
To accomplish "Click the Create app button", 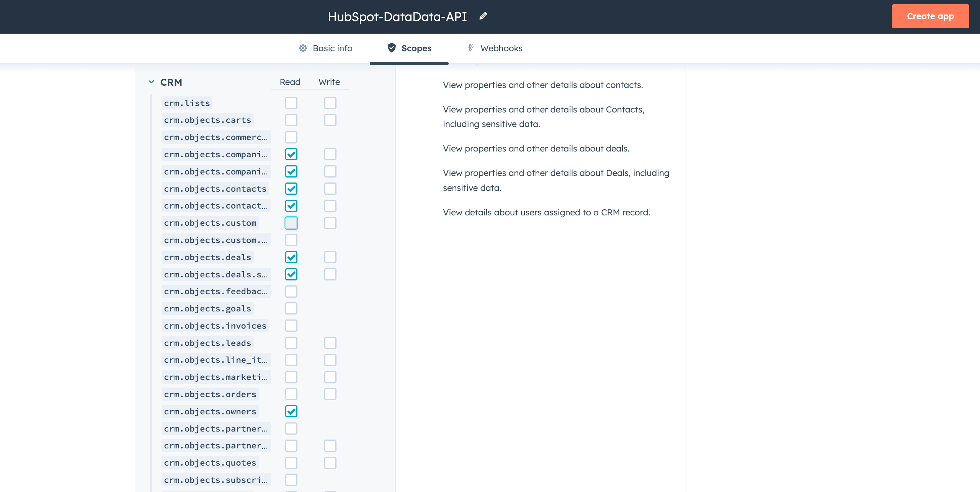I will click(x=930, y=16).
